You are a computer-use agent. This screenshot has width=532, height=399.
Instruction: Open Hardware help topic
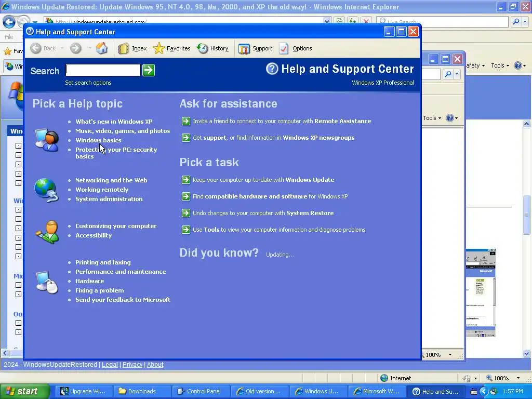pyautogui.click(x=89, y=281)
